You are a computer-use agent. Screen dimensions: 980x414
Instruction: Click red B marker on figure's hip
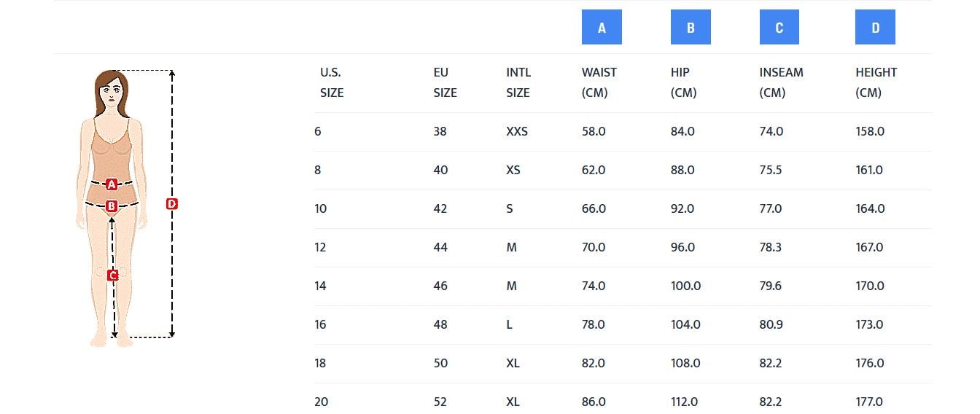pyautogui.click(x=112, y=206)
